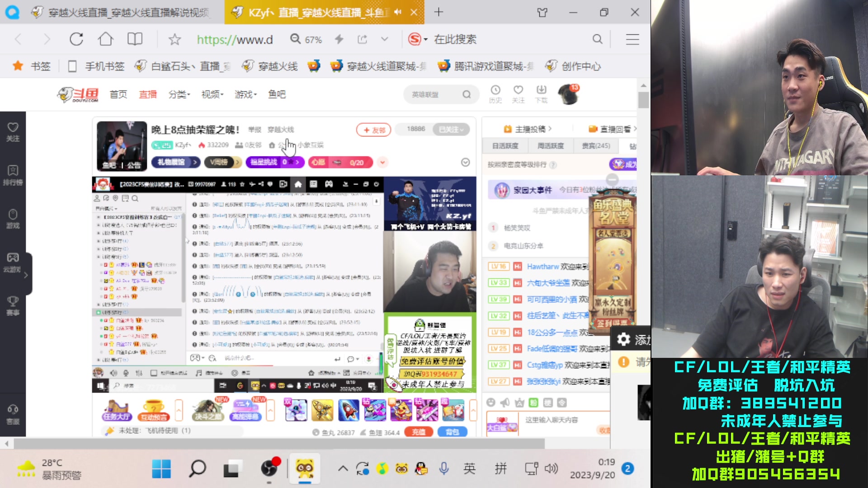Open the rocket gift icon
Screen dimensions: 868x488
pyautogui.click(x=348, y=410)
